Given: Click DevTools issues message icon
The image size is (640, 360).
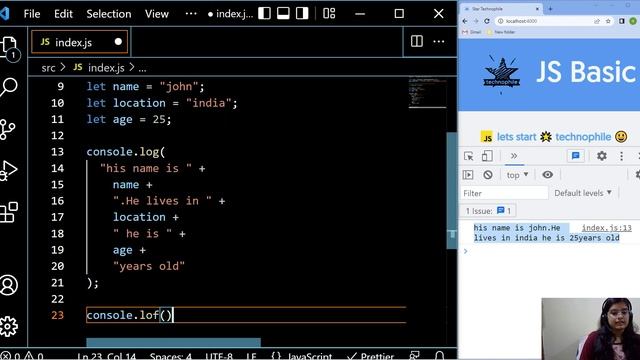Looking at the screenshot, I should click(x=576, y=156).
